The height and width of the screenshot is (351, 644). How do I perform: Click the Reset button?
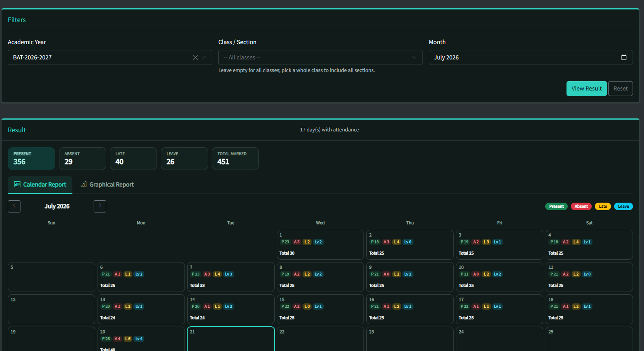pos(620,89)
